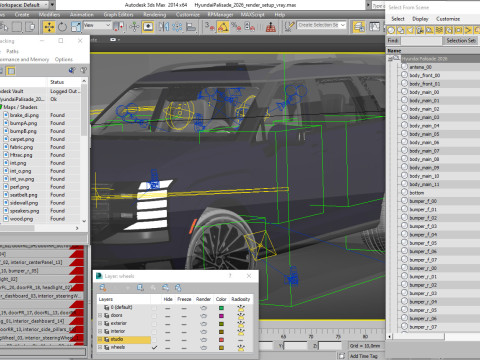Image resolution: width=480 pixels, height=360 pixels.
Task: Toggle Radiosity for wheels layer
Action: pos(241,347)
